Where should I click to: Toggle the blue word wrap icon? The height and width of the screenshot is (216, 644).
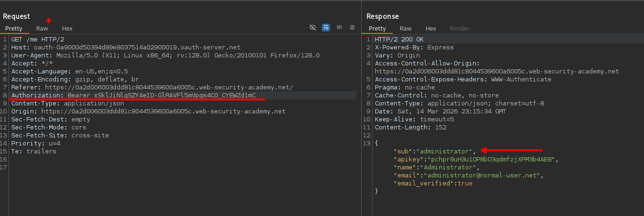326,28
